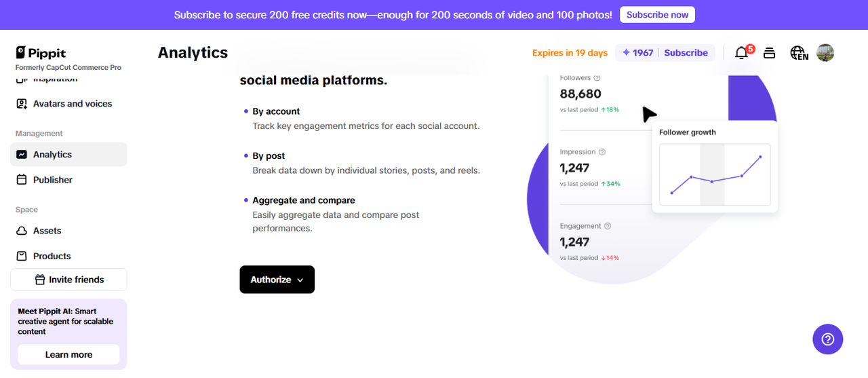Click the Followers info tooltip icon
This screenshot has width=868, height=378.
click(598, 78)
